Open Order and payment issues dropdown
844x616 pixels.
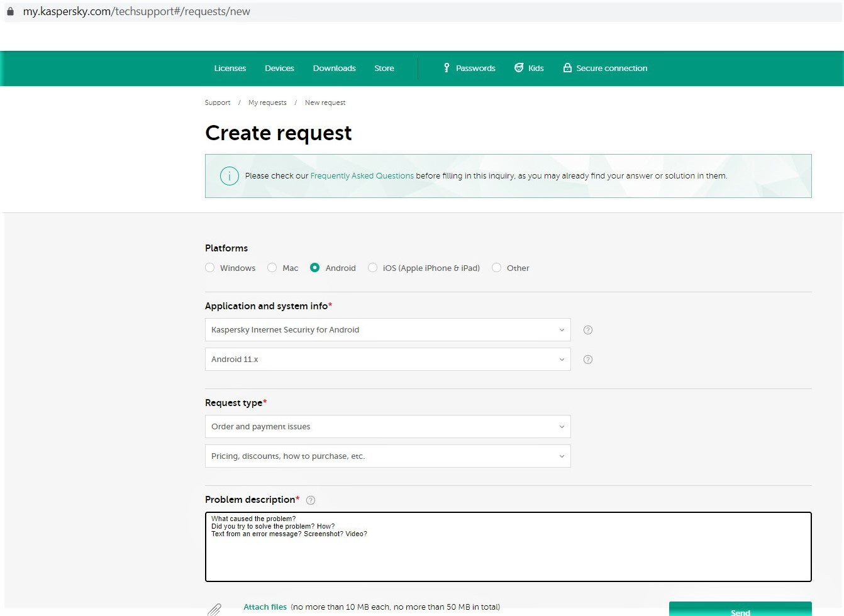pyautogui.click(x=388, y=427)
